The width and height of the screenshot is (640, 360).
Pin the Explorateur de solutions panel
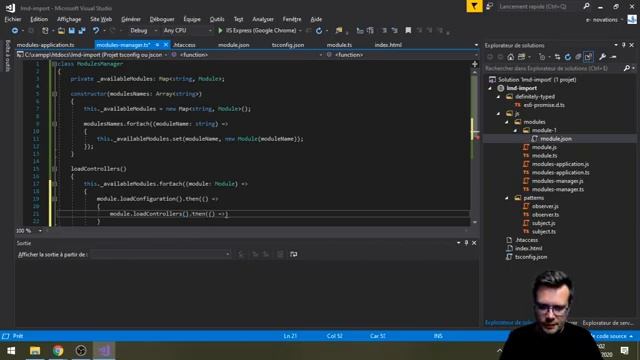624,45
